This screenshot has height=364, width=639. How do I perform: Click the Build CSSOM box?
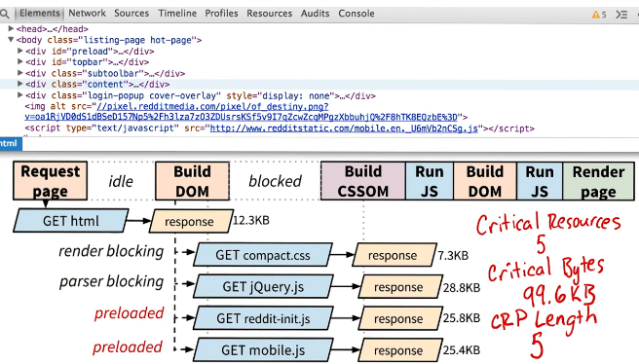point(362,181)
